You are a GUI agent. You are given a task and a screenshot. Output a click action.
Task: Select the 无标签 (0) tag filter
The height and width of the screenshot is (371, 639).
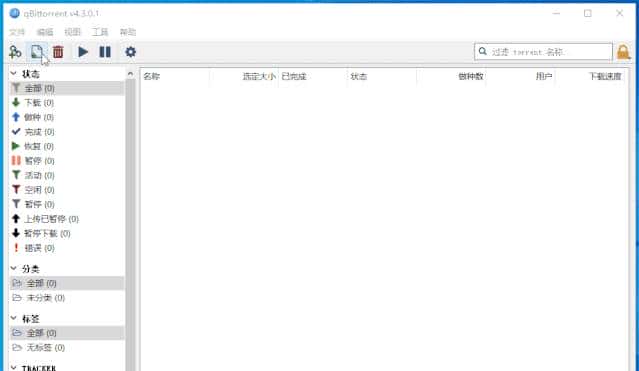coord(67,348)
